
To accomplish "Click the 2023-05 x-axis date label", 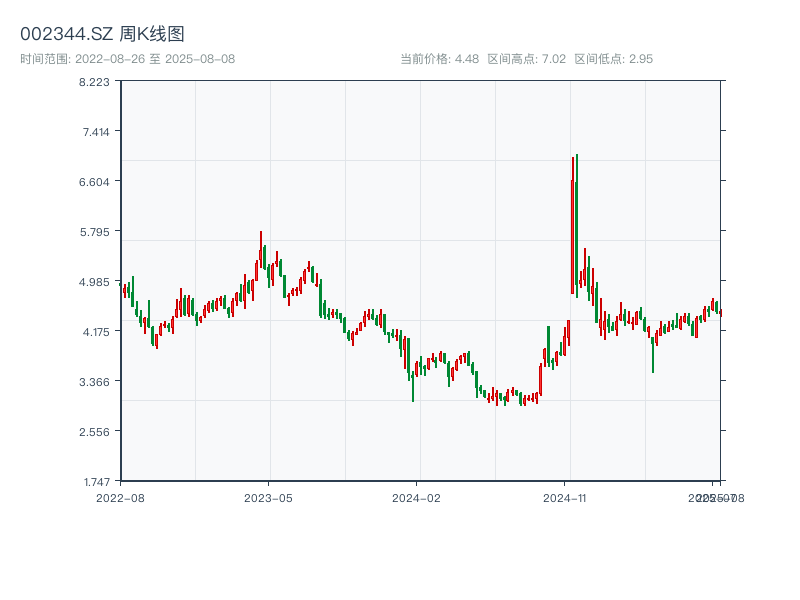I will coord(269,497).
